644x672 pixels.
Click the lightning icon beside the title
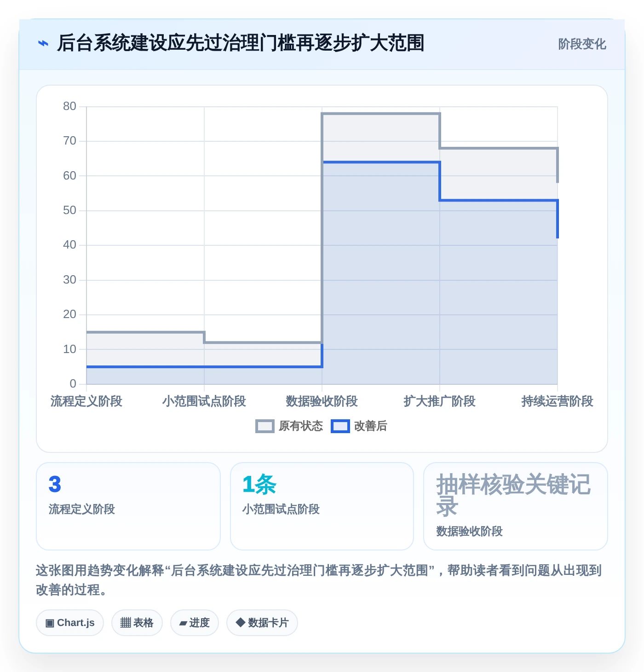point(43,44)
